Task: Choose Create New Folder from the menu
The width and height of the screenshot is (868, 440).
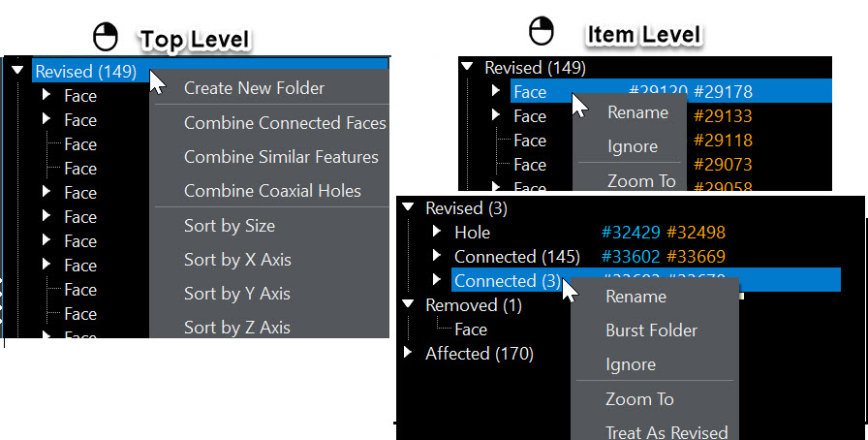Action: coord(254,88)
